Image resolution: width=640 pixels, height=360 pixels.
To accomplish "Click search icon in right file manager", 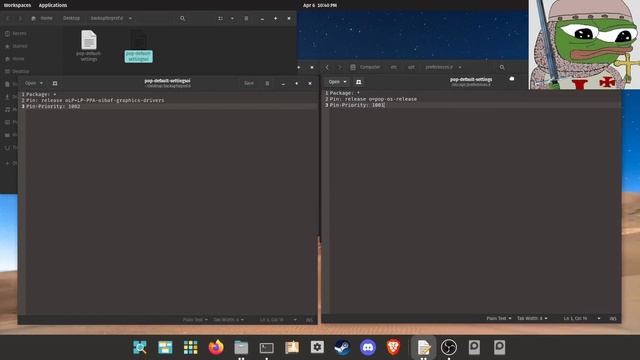I will pos(502,67).
